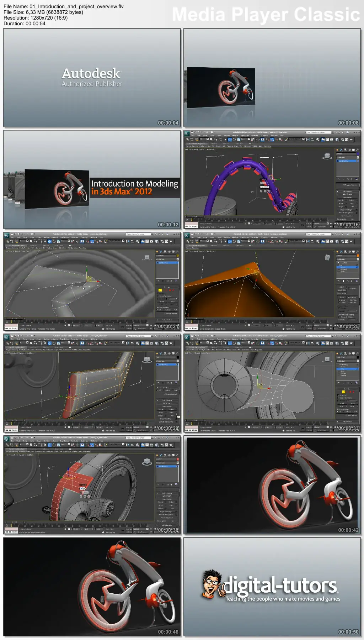The height and width of the screenshot is (640, 364).
Task: Open the bike render thumbnail stamped 00:00:08
Action: point(272,78)
